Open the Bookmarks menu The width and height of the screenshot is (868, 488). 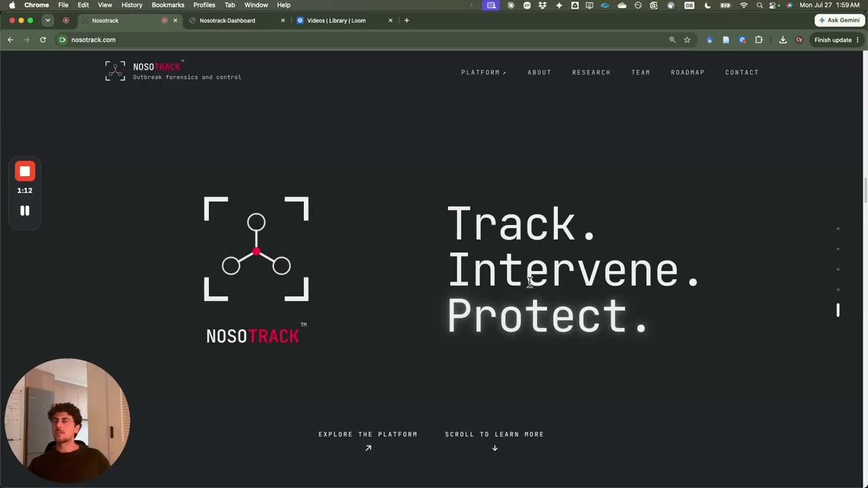(x=168, y=5)
